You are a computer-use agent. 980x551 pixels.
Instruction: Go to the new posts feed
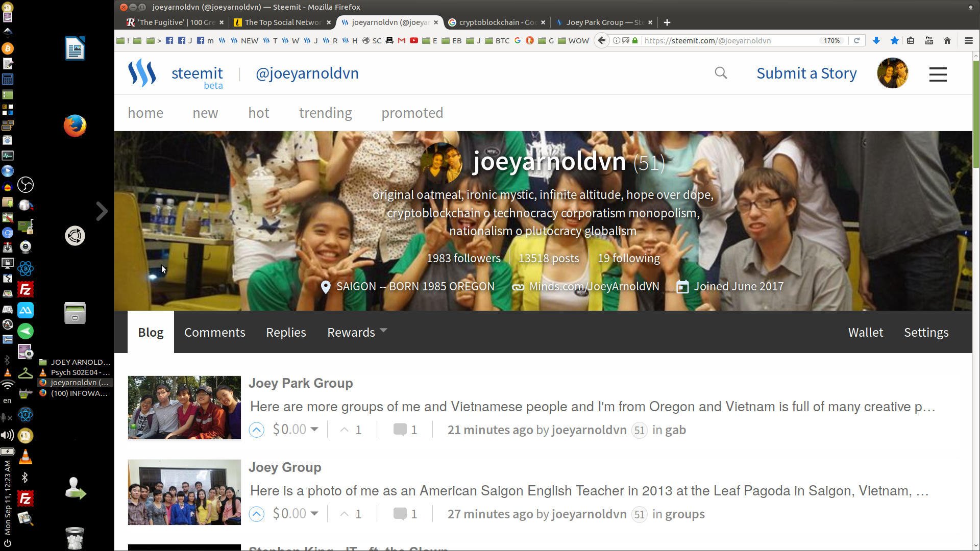point(205,113)
